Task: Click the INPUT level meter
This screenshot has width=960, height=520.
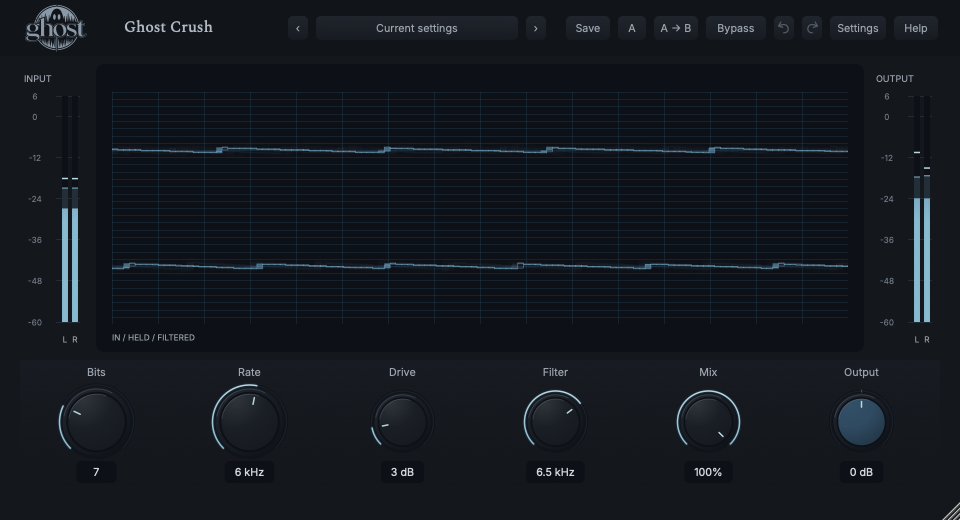Action: click(70, 208)
